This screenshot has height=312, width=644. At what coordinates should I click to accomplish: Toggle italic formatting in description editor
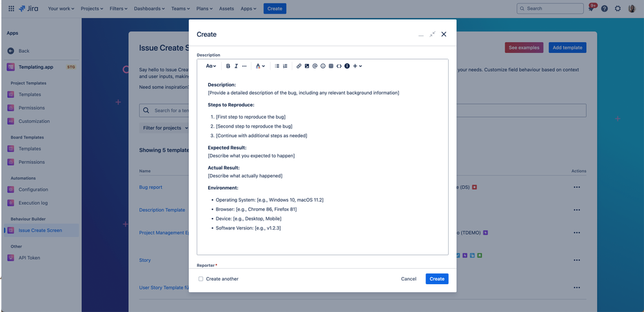point(236,66)
